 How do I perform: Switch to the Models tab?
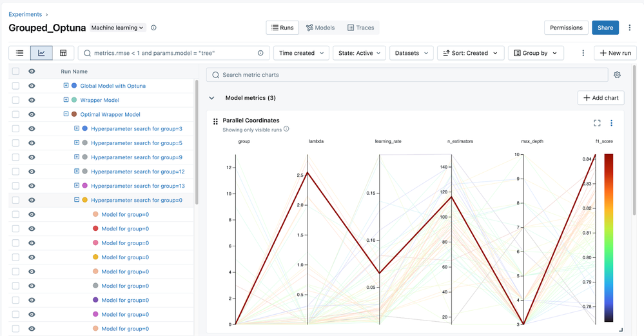320,28
